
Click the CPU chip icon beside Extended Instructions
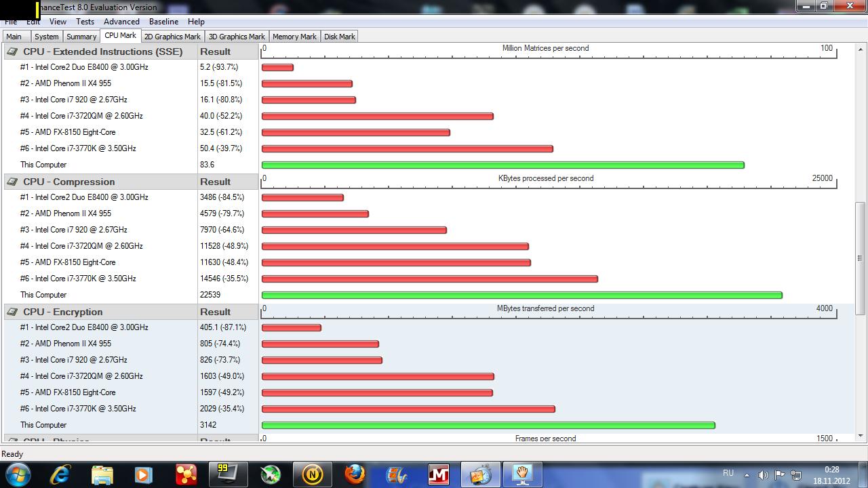pos(12,52)
